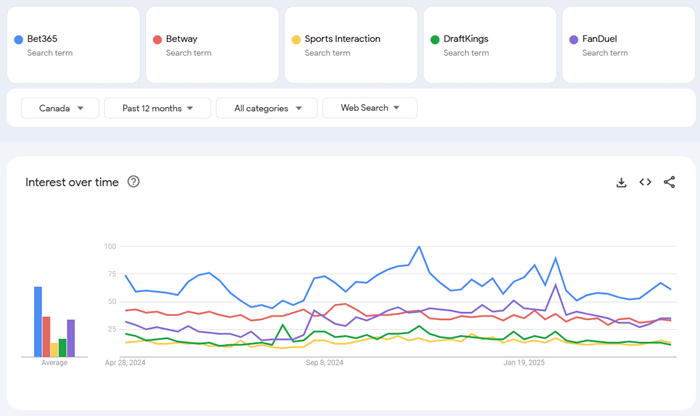Select the Sports Interaction search term card
Image resolution: width=700 pixels, height=416 pixels.
pyautogui.click(x=351, y=45)
